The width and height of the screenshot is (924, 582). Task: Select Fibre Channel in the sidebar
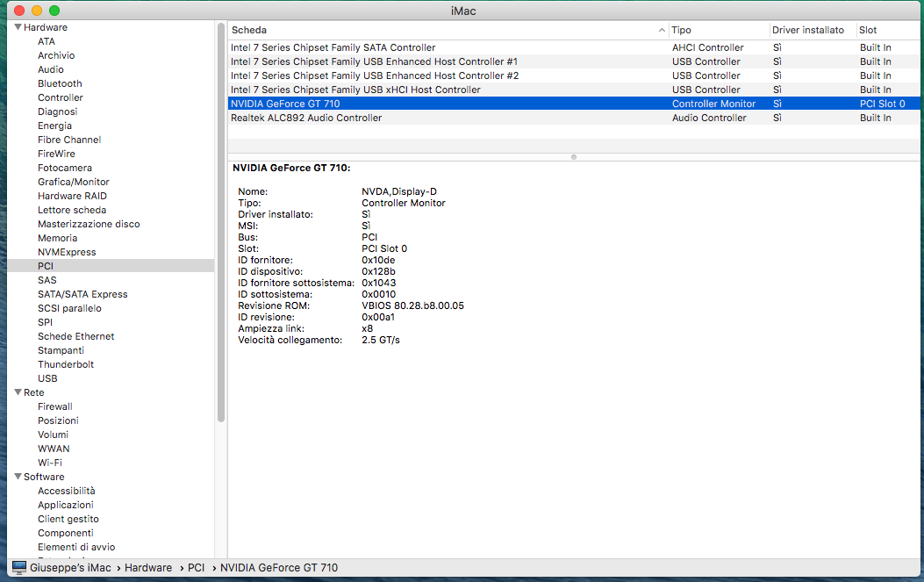pos(69,140)
